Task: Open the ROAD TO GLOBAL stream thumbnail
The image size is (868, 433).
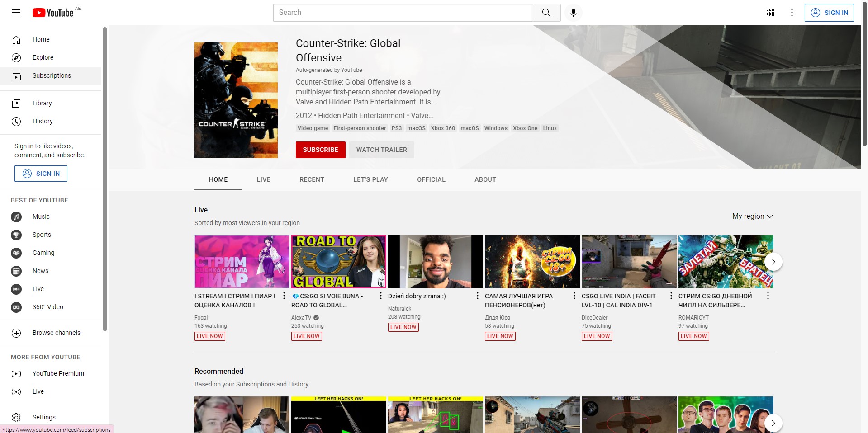Action: point(339,262)
